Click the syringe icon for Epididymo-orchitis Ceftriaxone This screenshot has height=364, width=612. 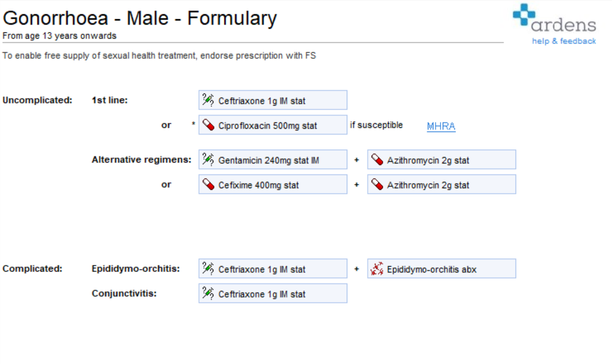[208, 269]
